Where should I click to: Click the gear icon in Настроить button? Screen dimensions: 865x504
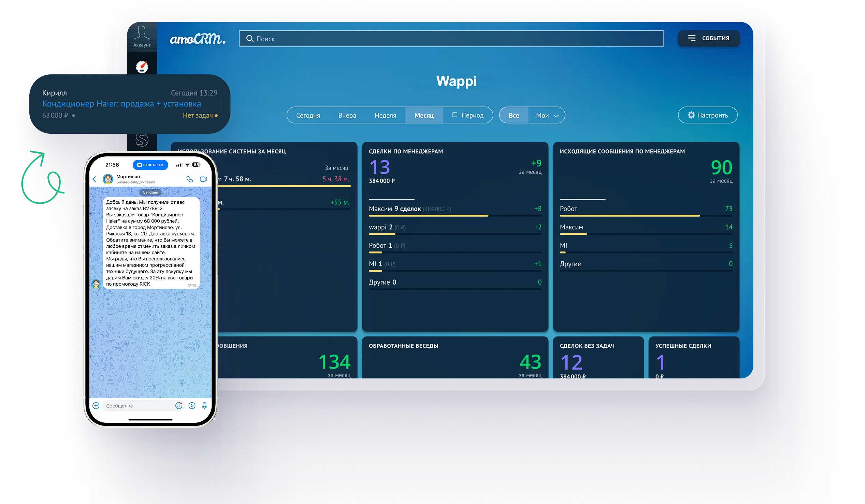[x=691, y=115]
